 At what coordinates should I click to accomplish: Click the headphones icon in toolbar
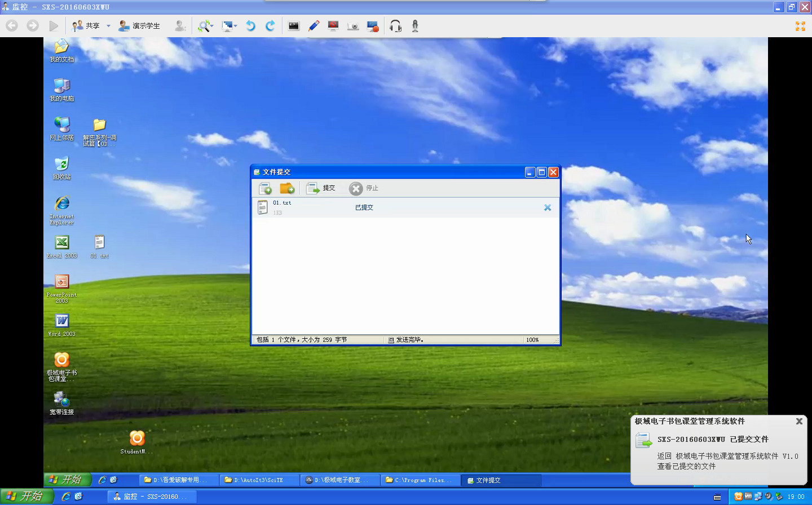click(395, 26)
